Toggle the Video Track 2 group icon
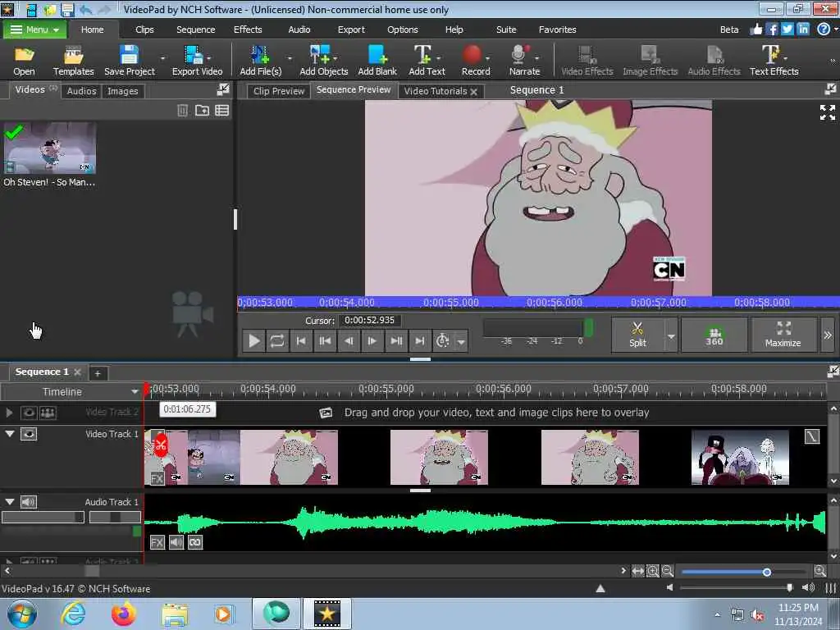840x630 pixels. [x=48, y=413]
